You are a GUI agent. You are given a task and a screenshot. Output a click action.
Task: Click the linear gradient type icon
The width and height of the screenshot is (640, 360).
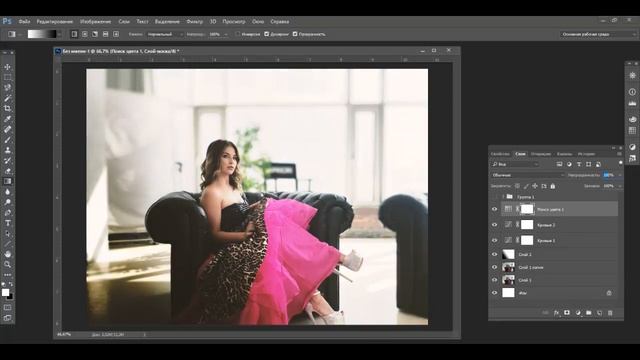pos(74,34)
